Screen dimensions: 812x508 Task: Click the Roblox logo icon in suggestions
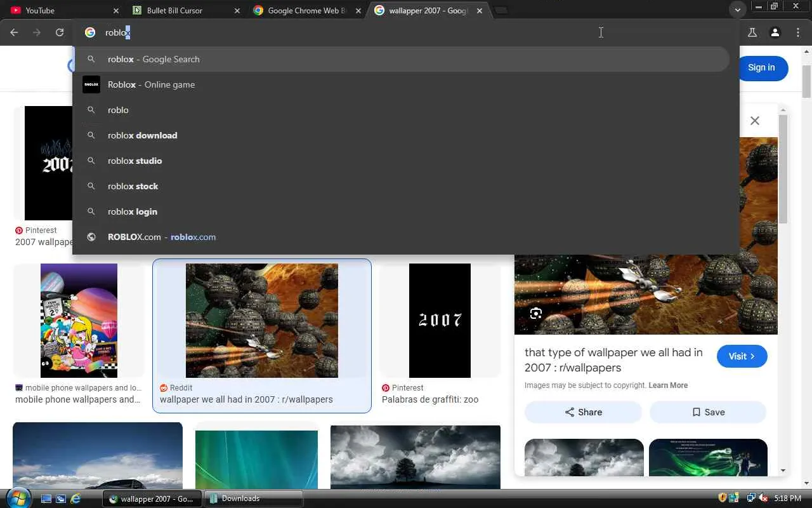click(x=91, y=84)
